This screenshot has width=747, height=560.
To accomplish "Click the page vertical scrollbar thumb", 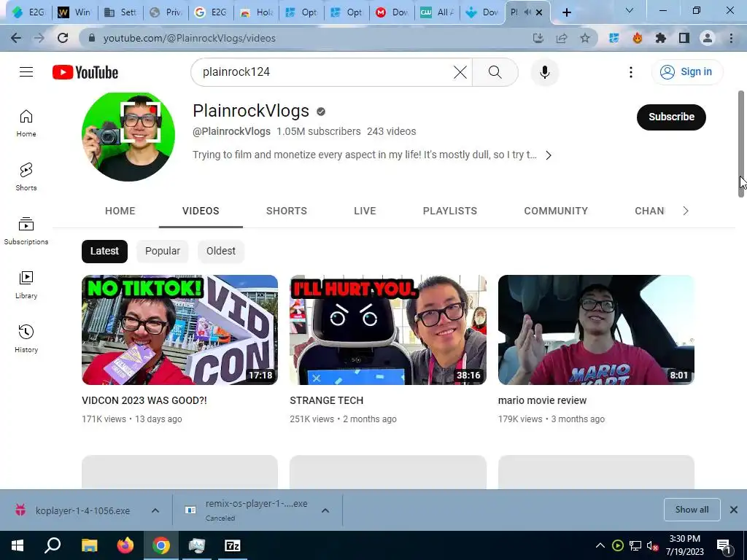I will click(x=741, y=143).
